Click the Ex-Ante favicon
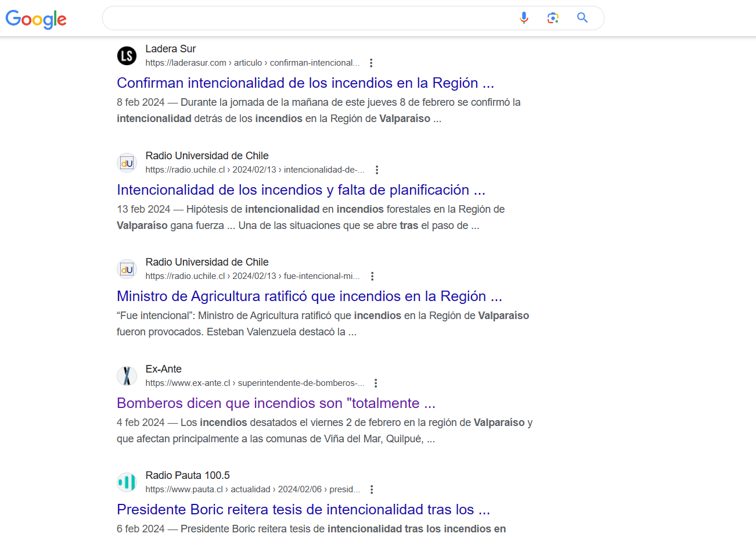The width and height of the screenshot is (756, 537). (x=127, y=376)
